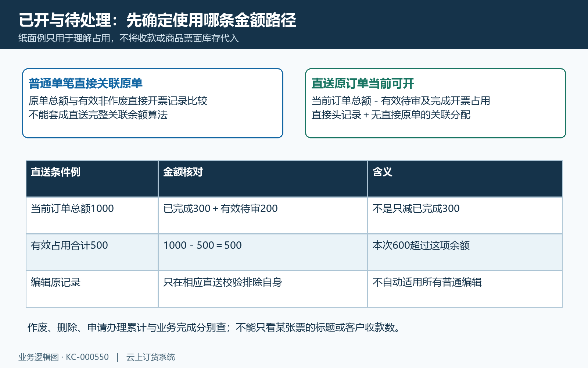Click column header 直送条件例
The width and height of the screenshot is (588, 368).
(x=92, y=178)
